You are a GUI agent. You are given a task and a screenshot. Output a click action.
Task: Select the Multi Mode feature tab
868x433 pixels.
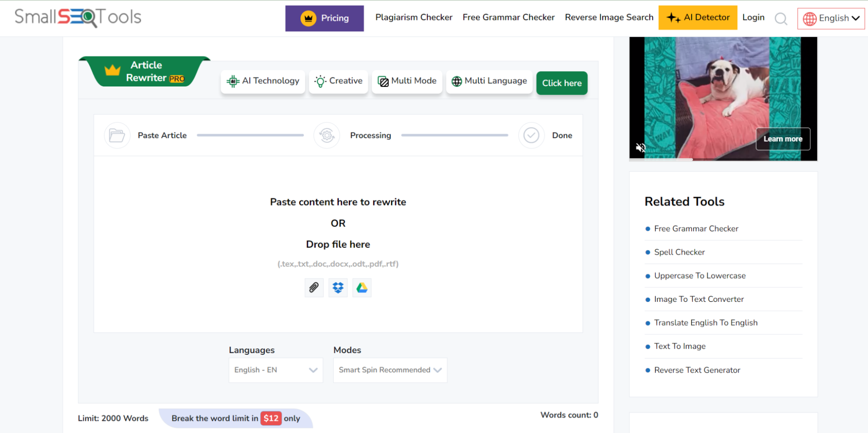coord(407,82)
